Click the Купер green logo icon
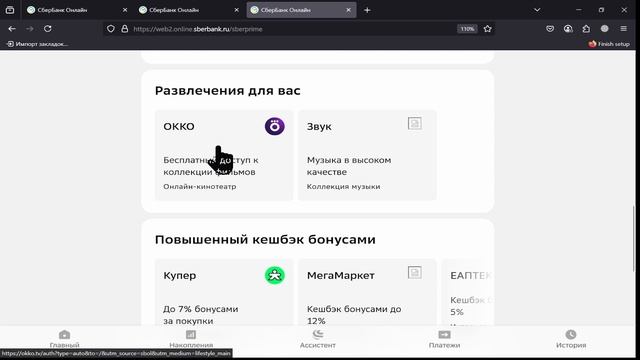640x360 pixels. click(275, 275)
